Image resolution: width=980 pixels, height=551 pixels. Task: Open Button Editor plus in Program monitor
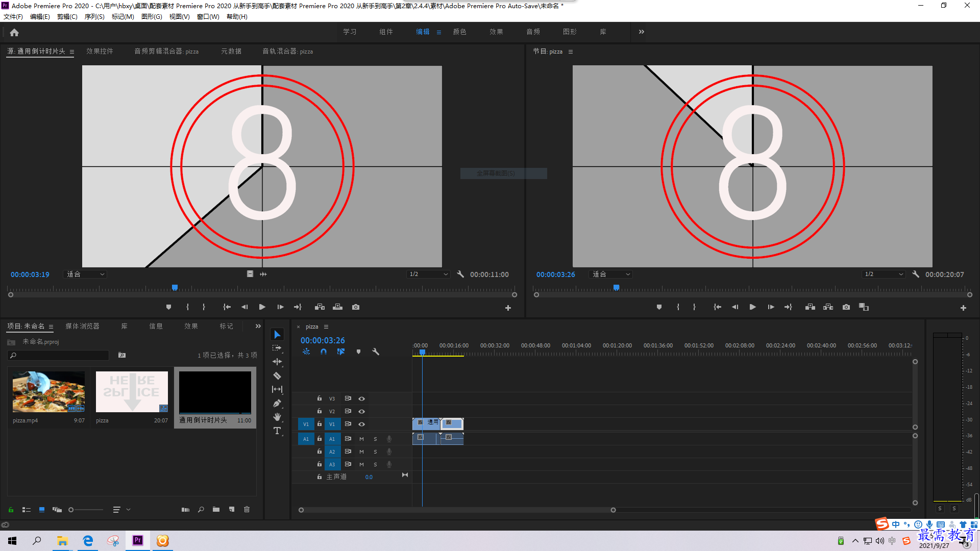[963, 308]
